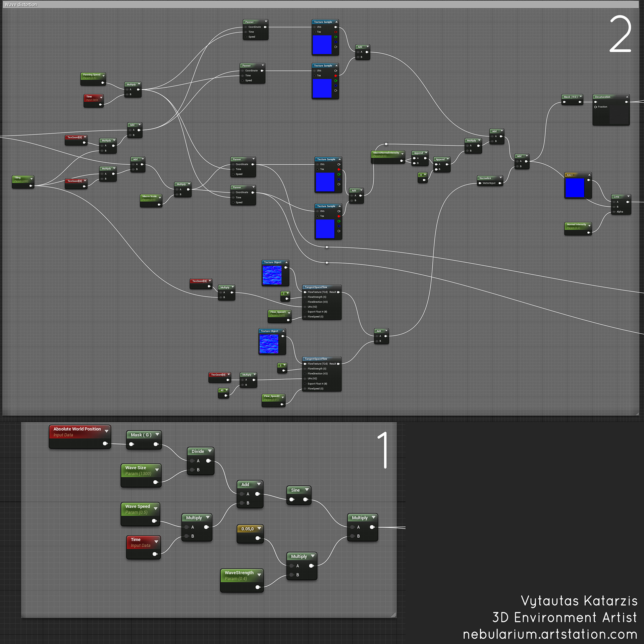Select the Flow_Speed1 parameter node title
Image resolution: width=644 pixels, height=644 pixels.
point(278,312)
